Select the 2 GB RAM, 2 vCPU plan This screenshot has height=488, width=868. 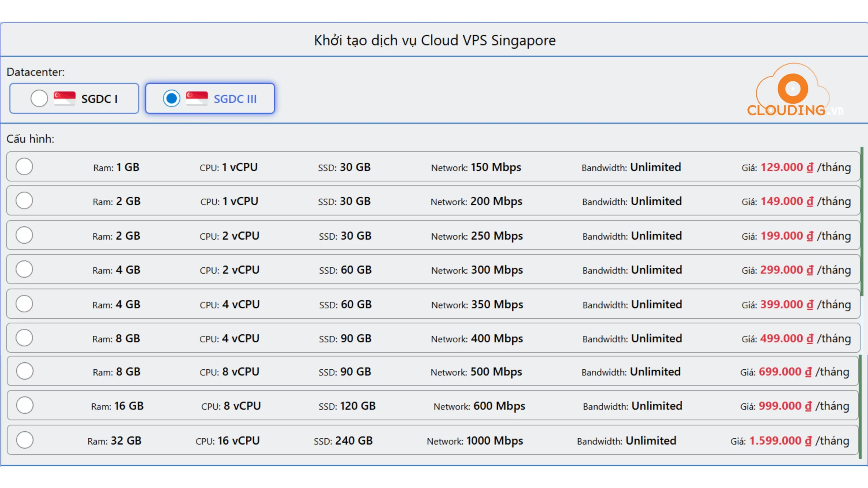(x=24, y=235)
